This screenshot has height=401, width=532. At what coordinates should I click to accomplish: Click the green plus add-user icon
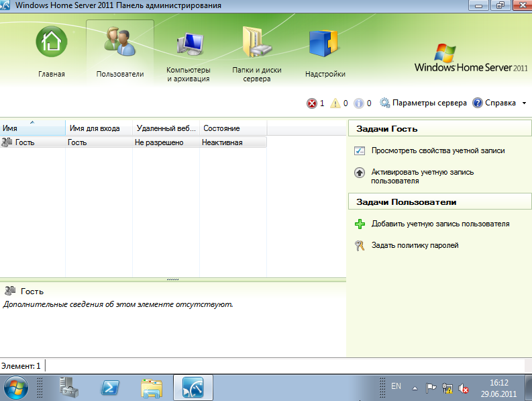pyautogui.click(x=360, y=224)
